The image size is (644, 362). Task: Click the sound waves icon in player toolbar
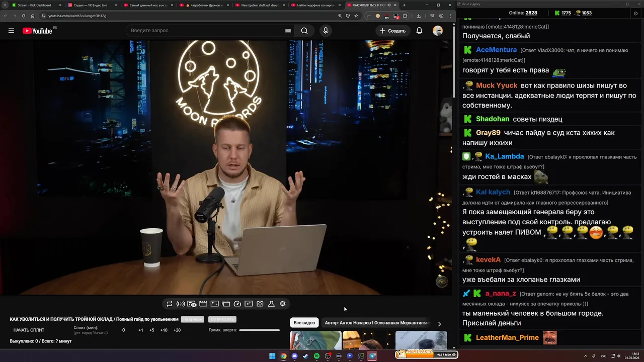pyautogui.click(x=181, y=304)
